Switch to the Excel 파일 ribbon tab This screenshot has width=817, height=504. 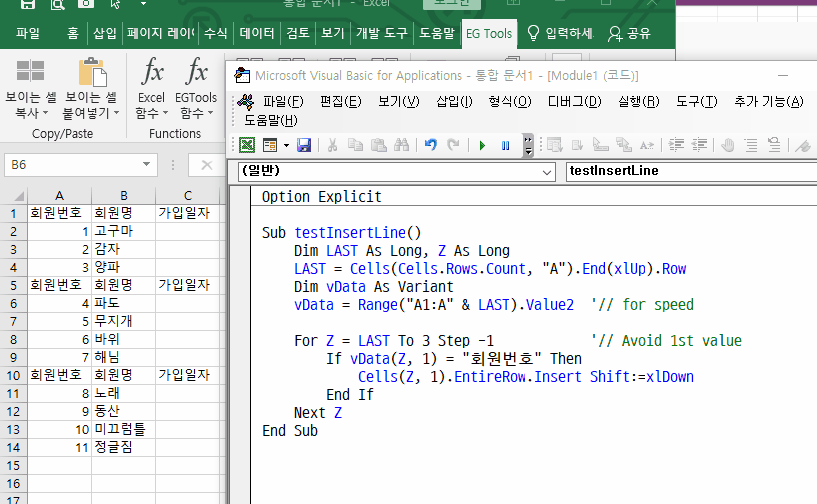[28, 33]
